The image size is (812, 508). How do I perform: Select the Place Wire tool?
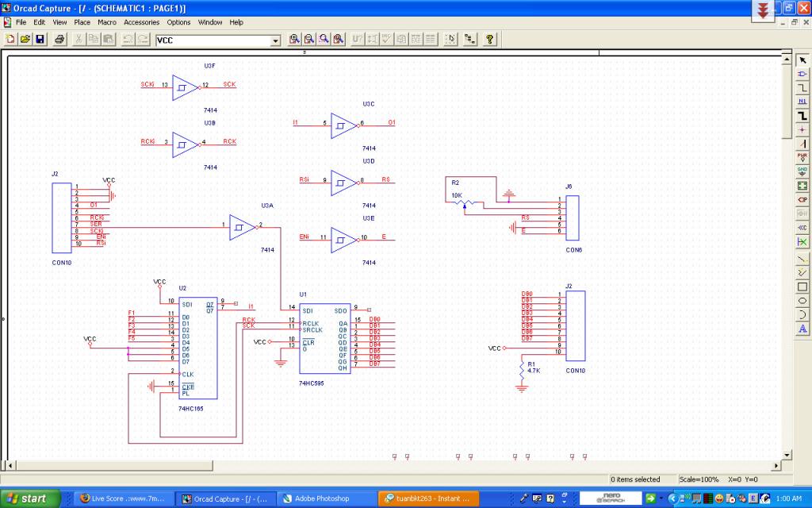point(802,87)
